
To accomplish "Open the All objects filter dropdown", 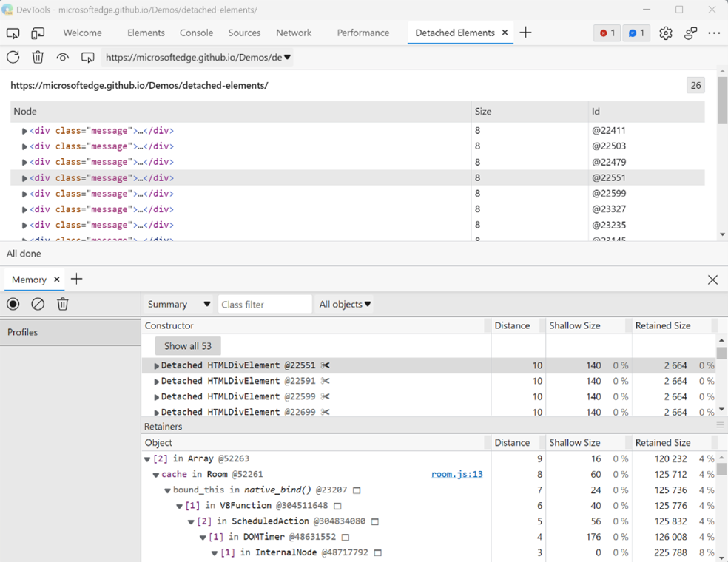I will tap(345, 304).
